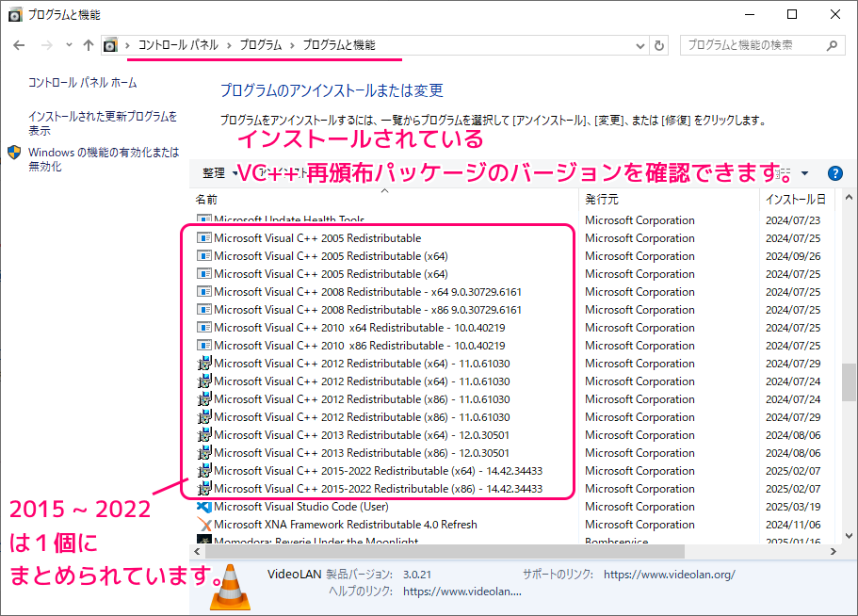
Task: Click install date 2024/09/26
Action: (x=793, y=256)
